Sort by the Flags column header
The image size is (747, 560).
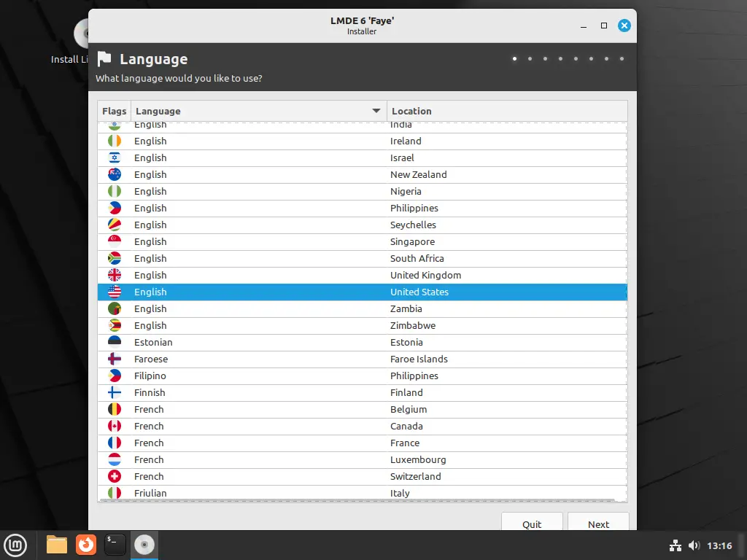pos(115,111)
